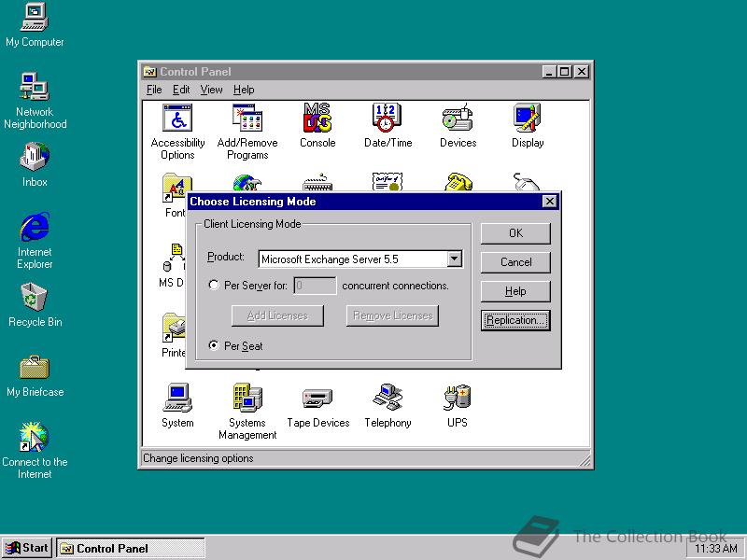This screenshot has width=747, height=560.
Task: Maximize the Control Panel window
Action: [x=565, y=72]
